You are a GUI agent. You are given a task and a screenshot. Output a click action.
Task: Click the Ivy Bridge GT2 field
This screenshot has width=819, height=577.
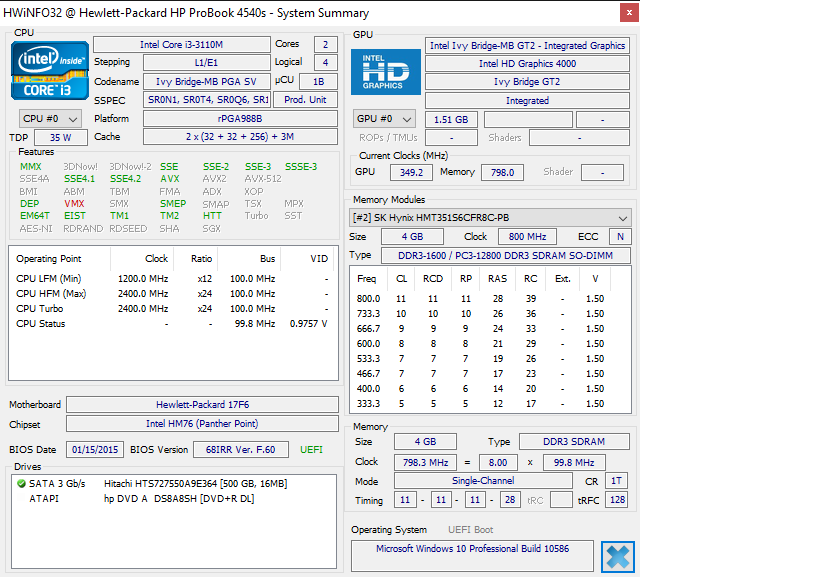click(x=528, y=82)
